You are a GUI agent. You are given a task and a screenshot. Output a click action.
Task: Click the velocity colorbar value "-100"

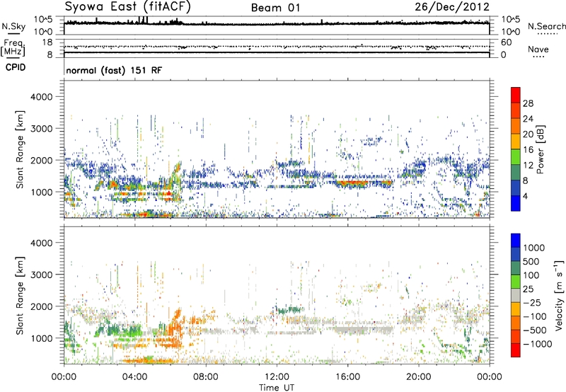pyautogui.click(x=535, y=316)
